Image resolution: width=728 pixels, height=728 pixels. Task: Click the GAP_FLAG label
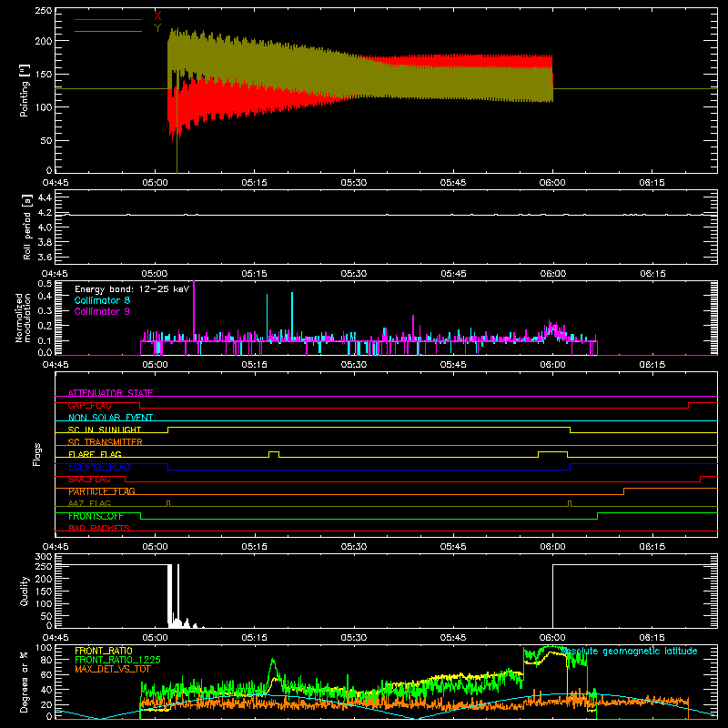point(89,405)
